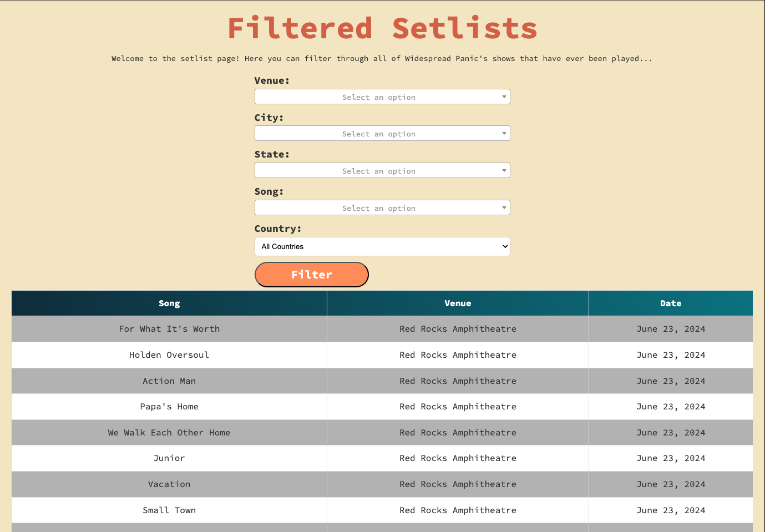Image resolution: width=765 pixels, height=532 pixels.
Task: Click the State dropdown arrow icon
Action: 504,171
